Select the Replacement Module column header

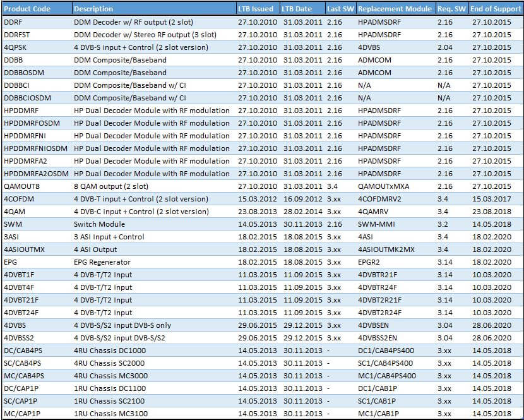[x=395, y=9]
